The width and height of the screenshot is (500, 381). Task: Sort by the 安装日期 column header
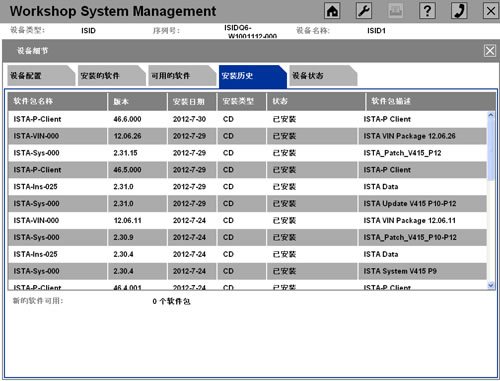[x=192, y=101]
